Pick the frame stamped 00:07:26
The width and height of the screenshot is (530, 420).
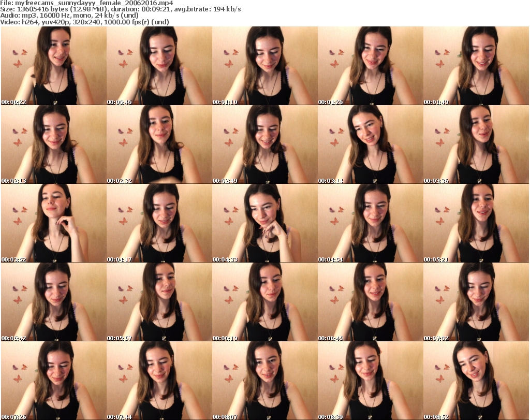tap(53, 381)
